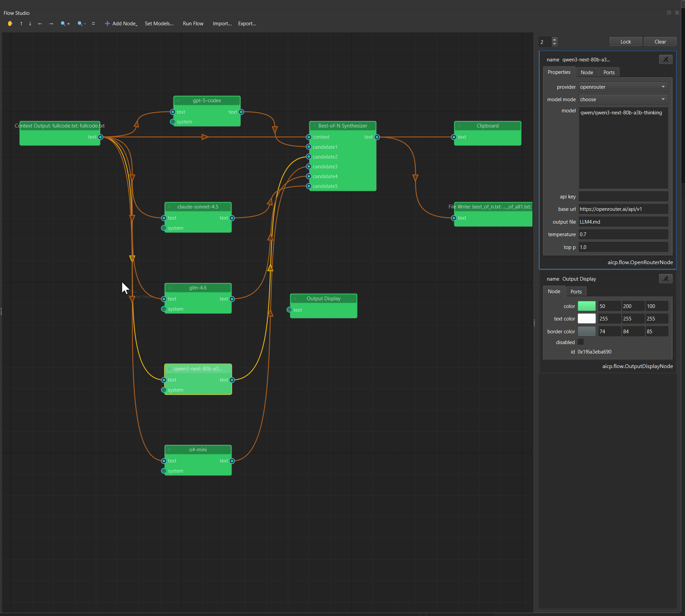Image resolution: width=685 pixels, height=616 pixels.
Task: Click the Lock button
Action: point(625,41)
